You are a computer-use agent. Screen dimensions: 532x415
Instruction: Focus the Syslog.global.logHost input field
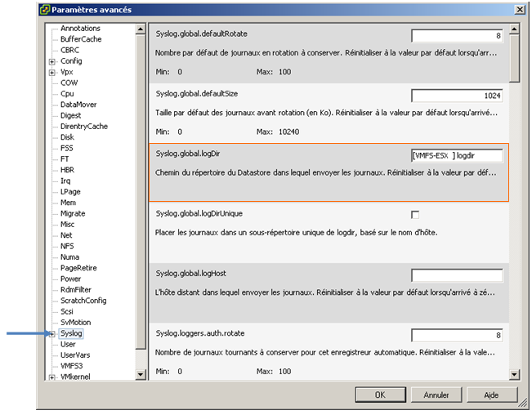[457, 275]
